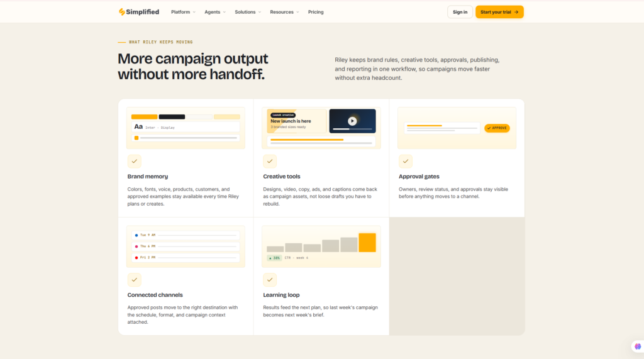Click the blue dot beside Tue 9 AM

click(x=136, y=235)
